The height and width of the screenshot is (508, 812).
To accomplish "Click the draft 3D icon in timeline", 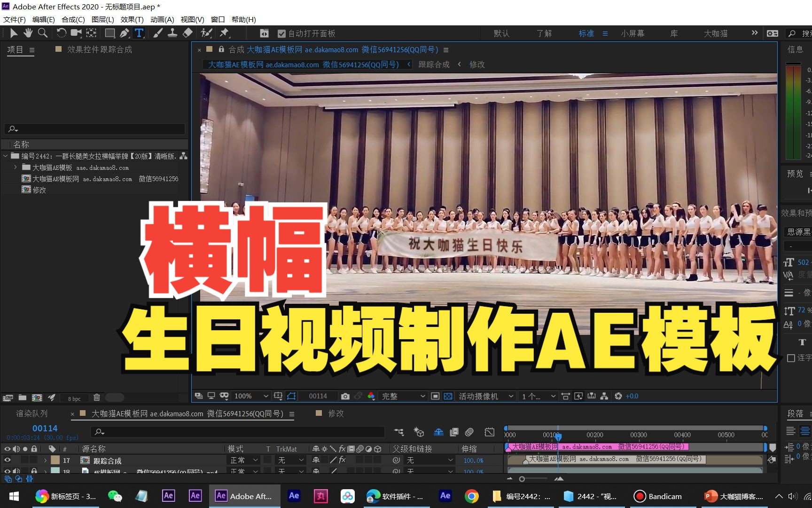I will pyautogui.click(x=419, y=432).
